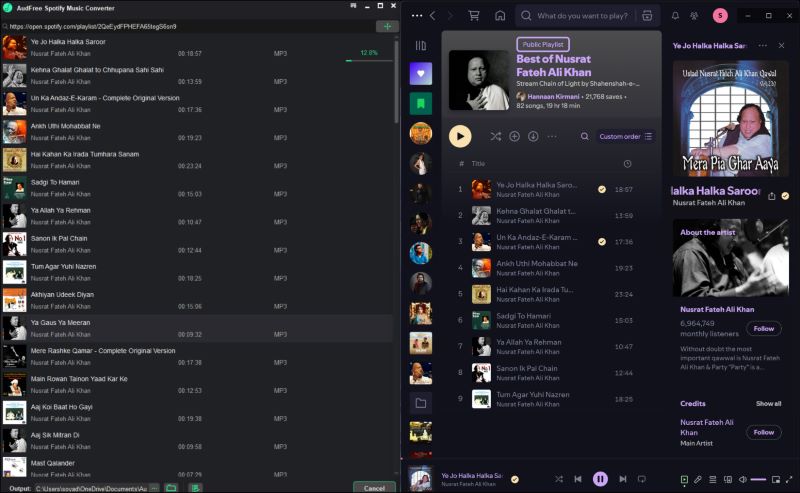Mute the volume speaker icon

(x=743, y=479)
